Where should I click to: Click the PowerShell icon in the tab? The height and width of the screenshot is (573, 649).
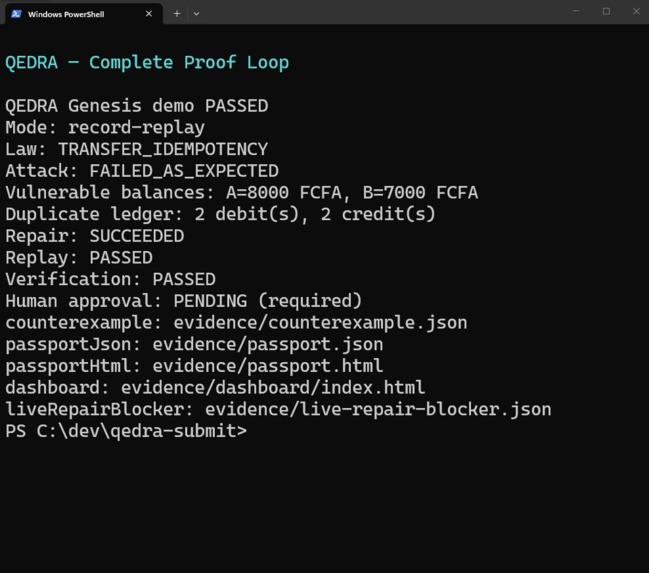coord(17,14)
